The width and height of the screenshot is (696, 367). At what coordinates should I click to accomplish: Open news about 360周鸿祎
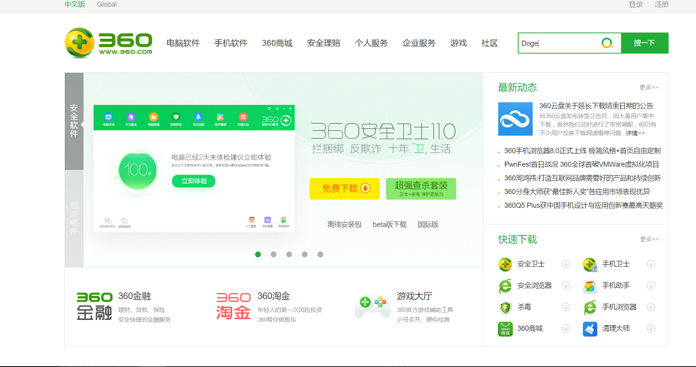pyautogui.click(x=582, y=178)
